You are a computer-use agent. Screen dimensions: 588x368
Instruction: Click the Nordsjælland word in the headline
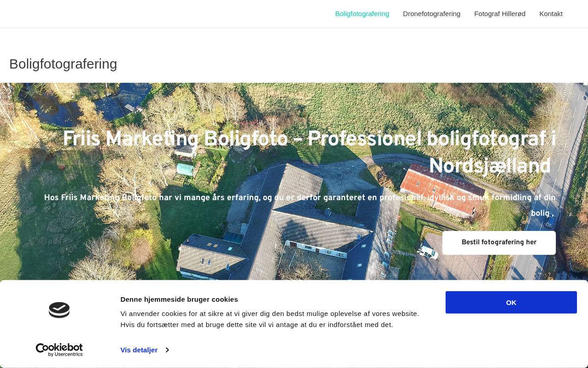point(490,167)
